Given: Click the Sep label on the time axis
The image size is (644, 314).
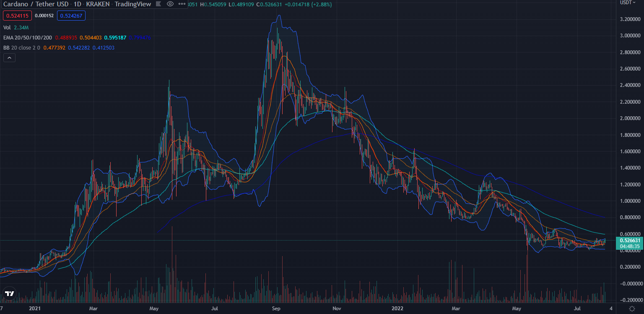Looking at the screenshot, I should pos(276,309).
